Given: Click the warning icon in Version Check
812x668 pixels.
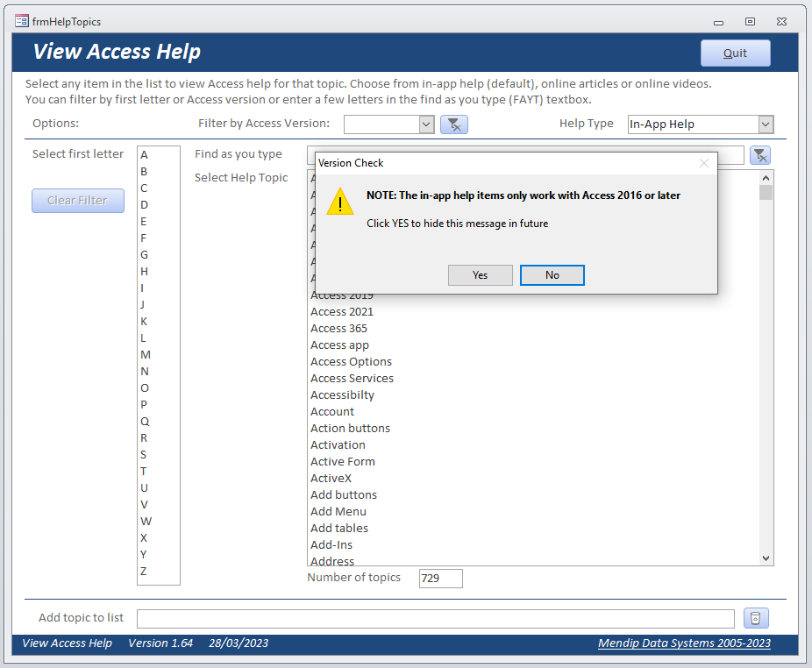Looking at the screenshot, I should (340, 202).
